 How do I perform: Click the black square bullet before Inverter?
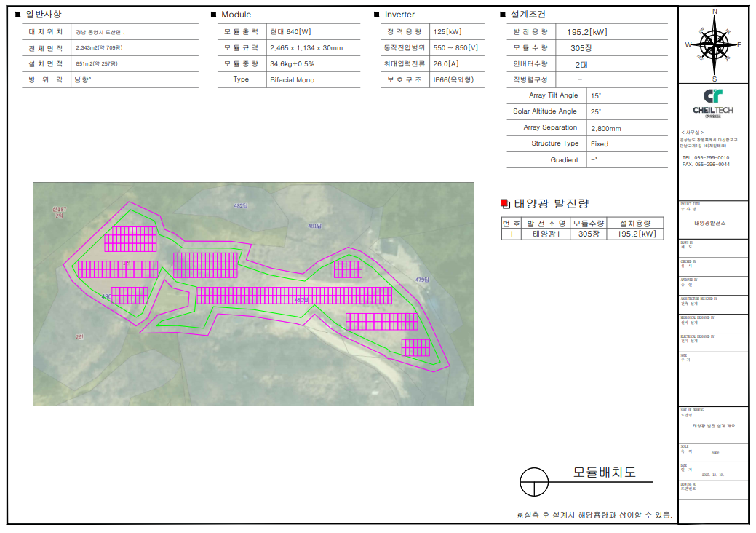pyautogui.click(x=376, y=15)
